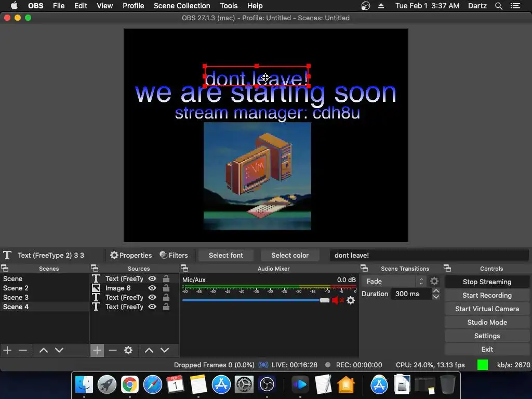
Task: Open the Home app from the Dock
Action: pyautogui.click(x=345, y=384)
